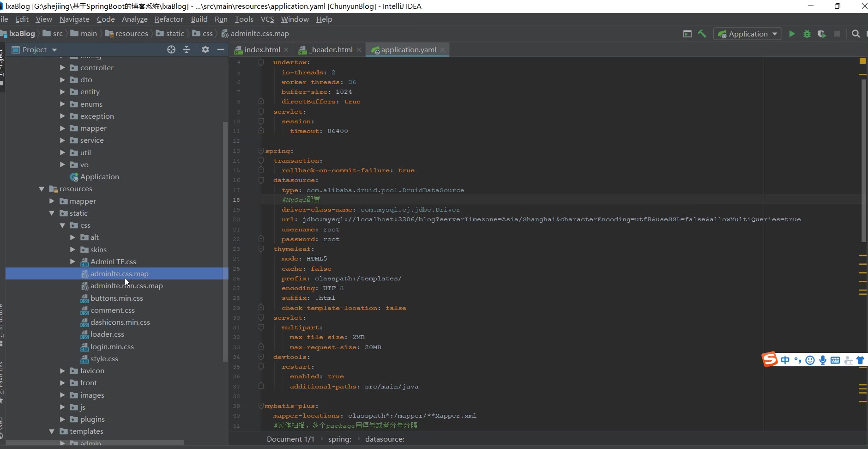Collapse all in Project panel
This screenshot has width=868, height=449.
pos(187,49)
